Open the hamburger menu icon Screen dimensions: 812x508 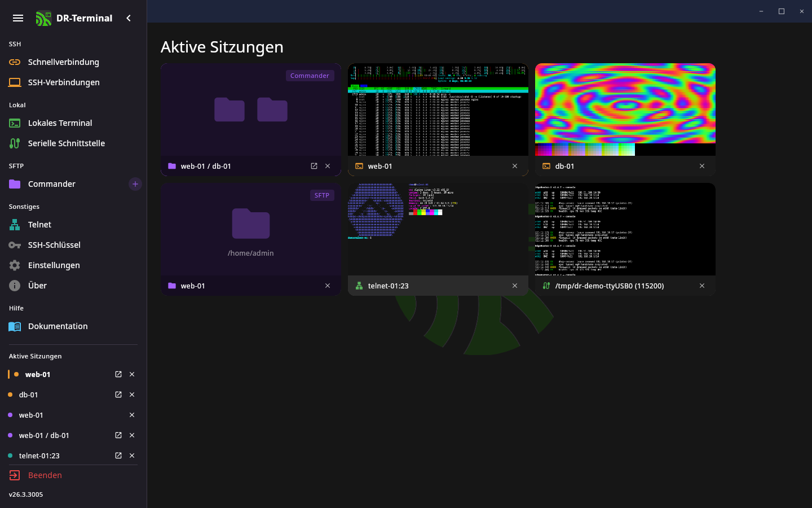click(18, 18)
